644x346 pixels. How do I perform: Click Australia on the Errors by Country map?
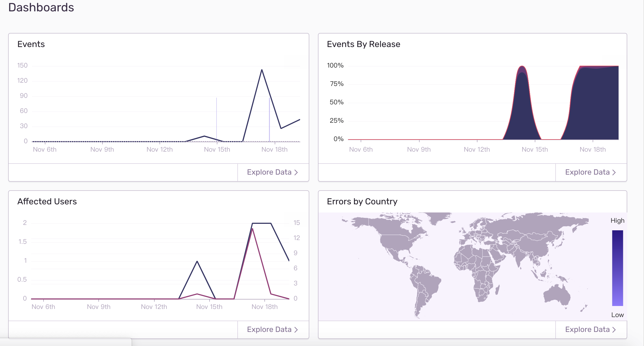point(557,295)
